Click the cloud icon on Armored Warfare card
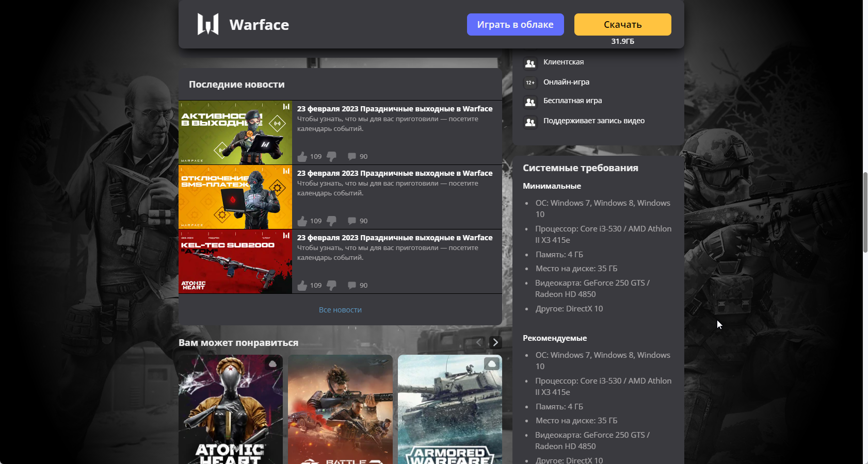Screen dimensions: 868x464 point(492,364)
